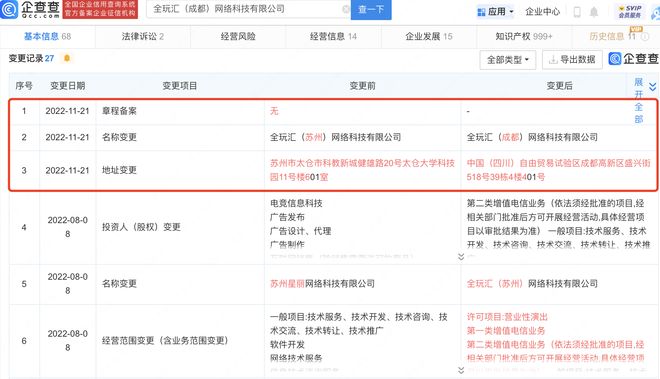Click the 变更项目 column header
Screen dimensions: 660x379
180,86
